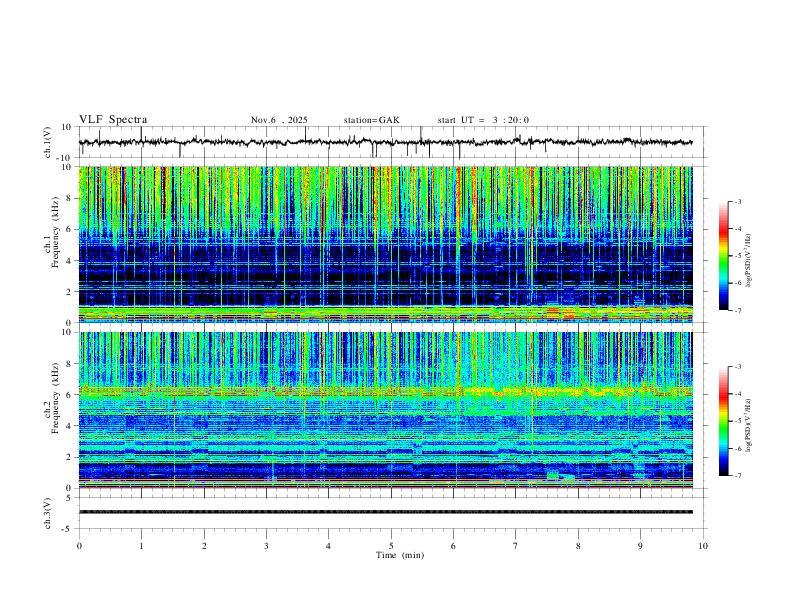The width and height of the screenshot is (792, 612).
Task: Click the ch.2 color bar log(PSD) unit label
Action: pyautogui.click(x=749, y=425)
